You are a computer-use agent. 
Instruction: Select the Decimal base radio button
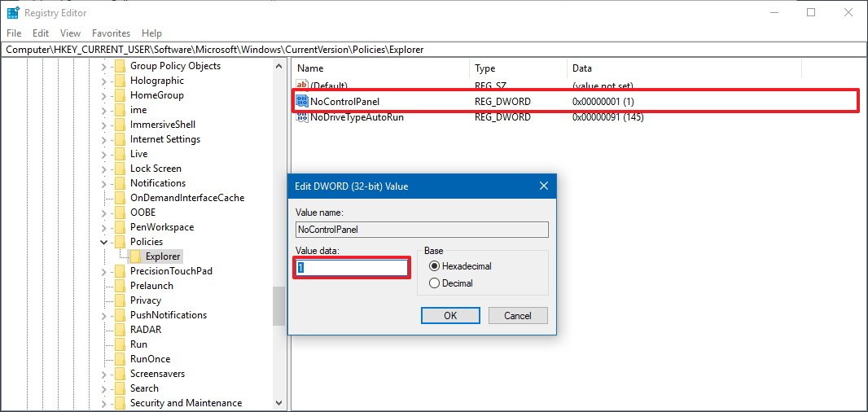coord(435,283)
